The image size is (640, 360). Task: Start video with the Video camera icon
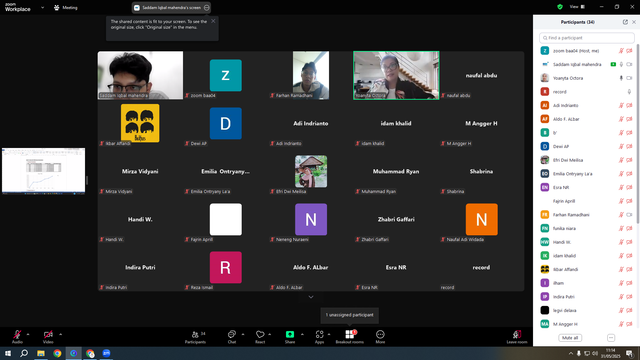click(x=48, y=334)
